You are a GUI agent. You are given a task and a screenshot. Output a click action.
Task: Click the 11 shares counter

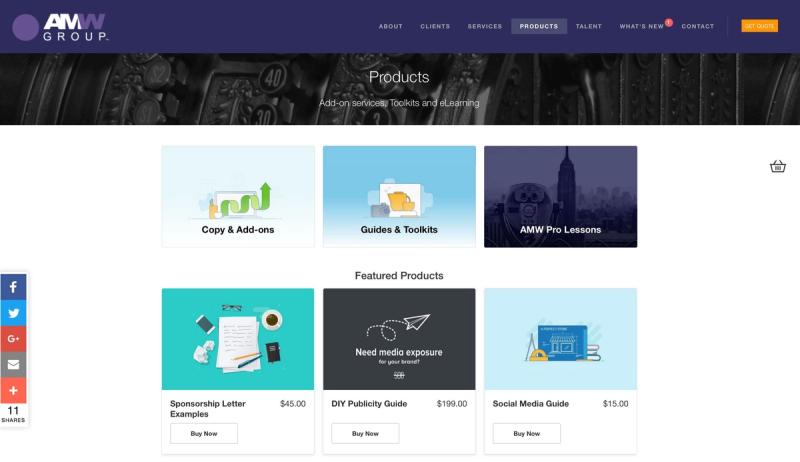(x=13, y=414)
